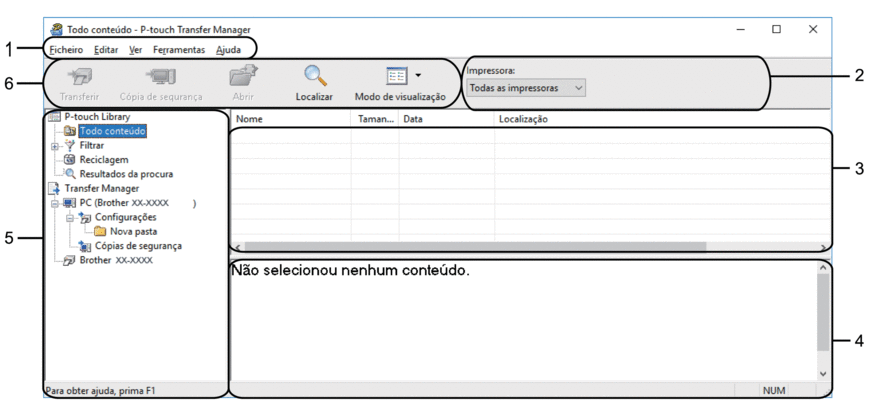Click the file list horizontal scrollbar thumb

pyautogui.click(x=475, y=246)
